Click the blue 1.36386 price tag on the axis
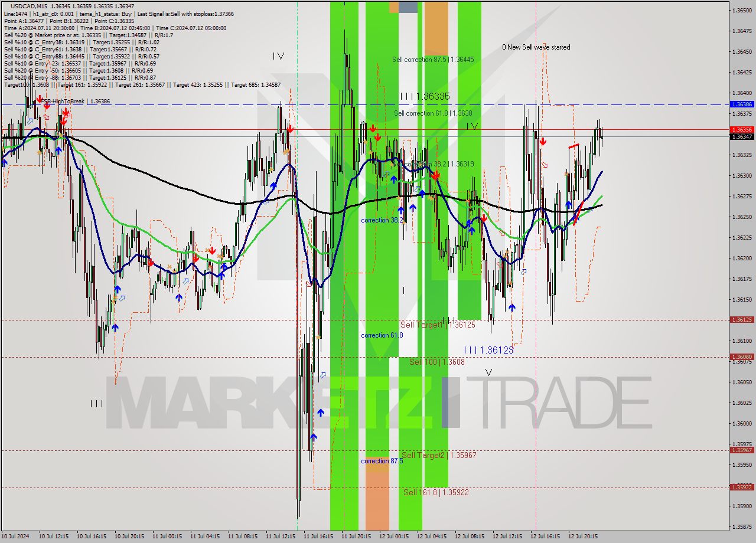The height and width of the screenshot is (543, 756). pos(742,104)
